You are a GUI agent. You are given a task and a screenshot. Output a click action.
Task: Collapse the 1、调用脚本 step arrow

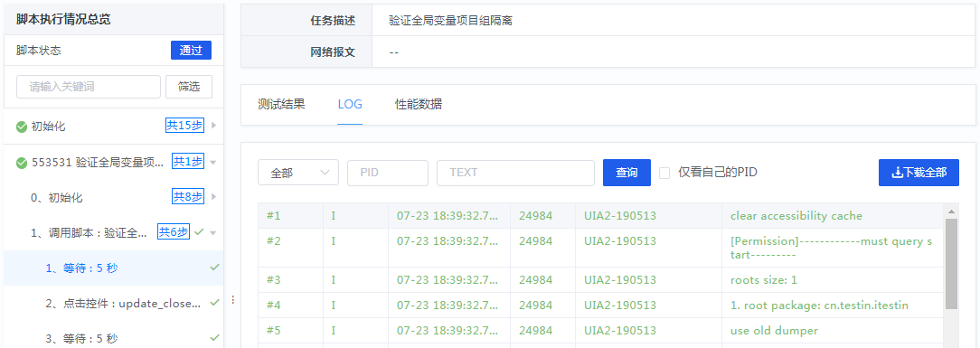213,232
